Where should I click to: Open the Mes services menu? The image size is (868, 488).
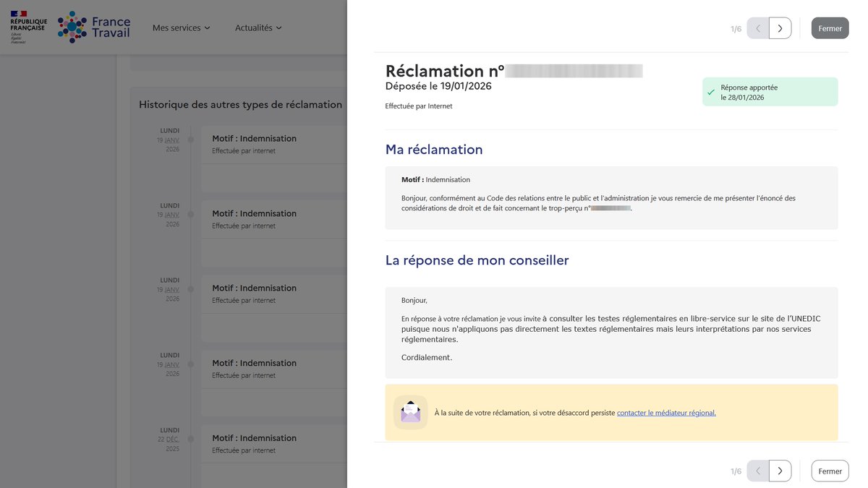tap(176, 27)
